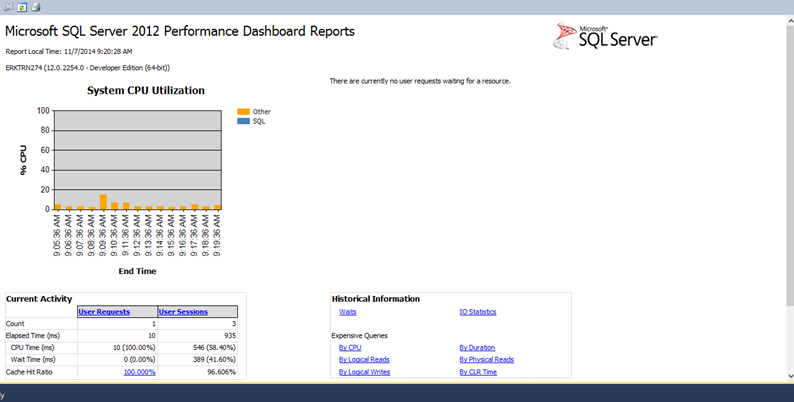Click the Wait Time (ms) row label
This screenshot has width=794, height=402.
[33, 359]
